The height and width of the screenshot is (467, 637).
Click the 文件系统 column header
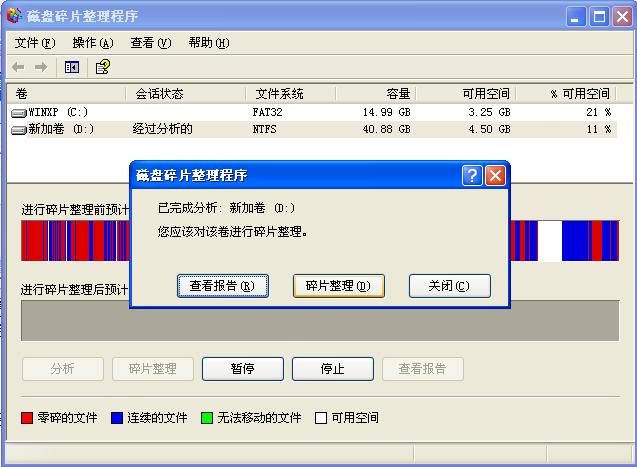pyautogui.click(x=291, y=94)
